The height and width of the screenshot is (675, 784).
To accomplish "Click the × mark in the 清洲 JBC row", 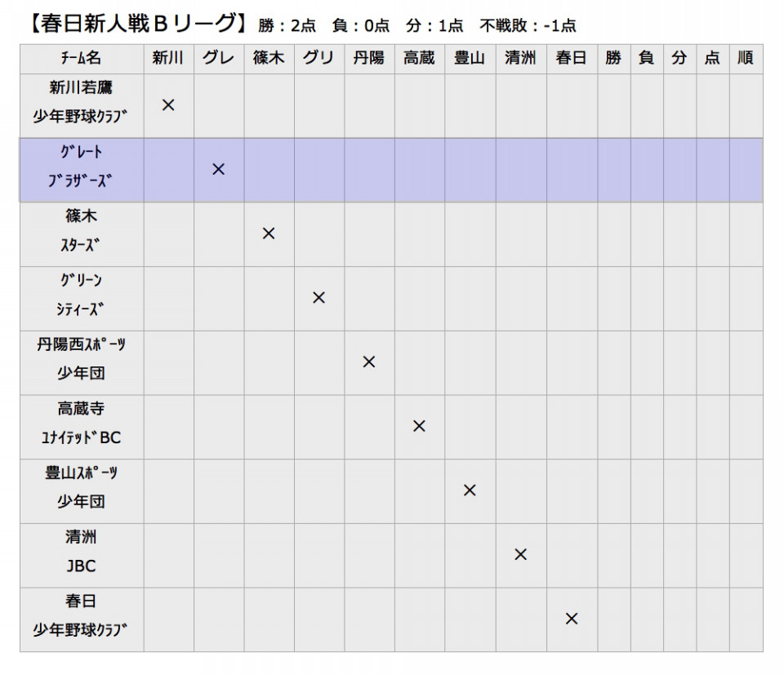I will click(x=520, y=554).
